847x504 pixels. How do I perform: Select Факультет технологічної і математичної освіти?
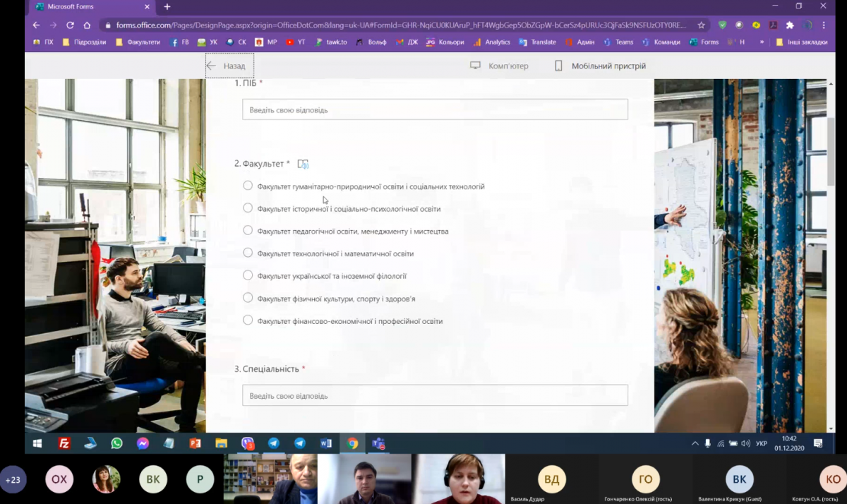[248, 253]
